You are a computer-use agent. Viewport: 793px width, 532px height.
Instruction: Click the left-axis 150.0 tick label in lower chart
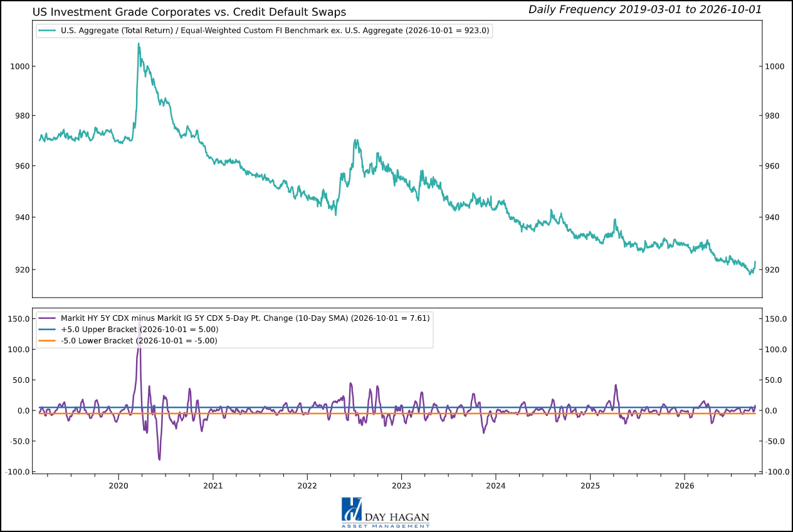[18, 318]
